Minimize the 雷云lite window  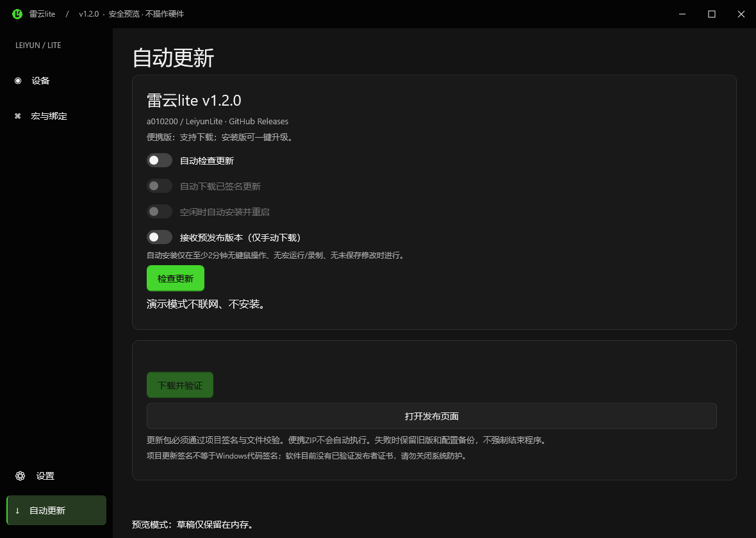pos(682,14)
